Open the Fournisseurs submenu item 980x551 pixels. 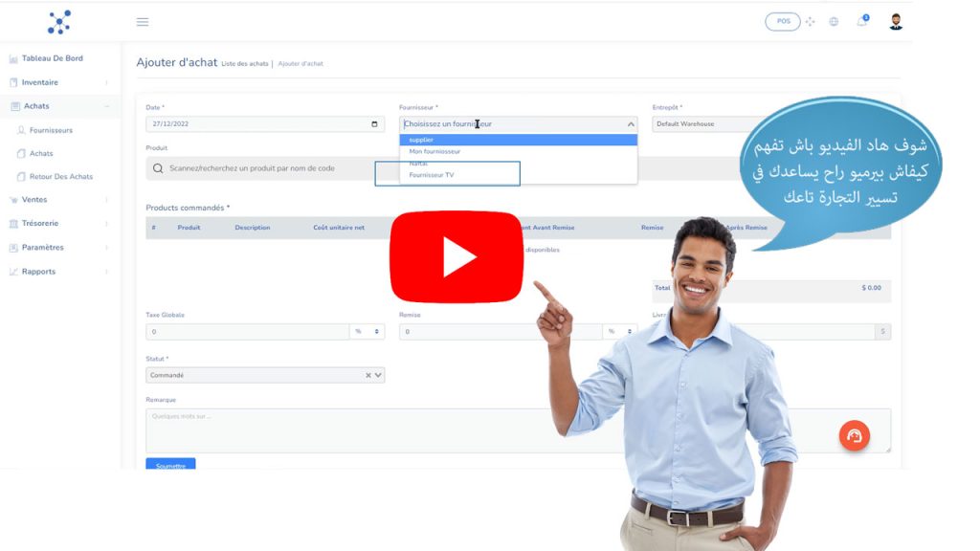[51, 130]
